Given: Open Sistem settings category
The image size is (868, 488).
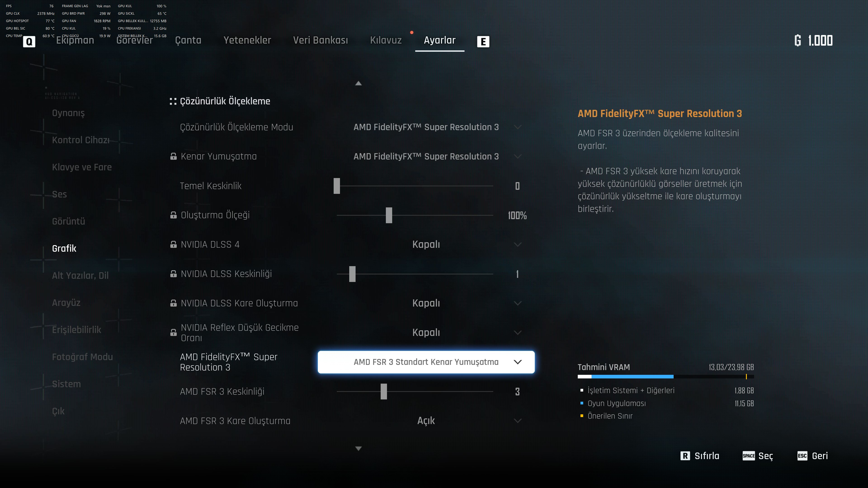Looking at the screenshot, I should (66, 384).
